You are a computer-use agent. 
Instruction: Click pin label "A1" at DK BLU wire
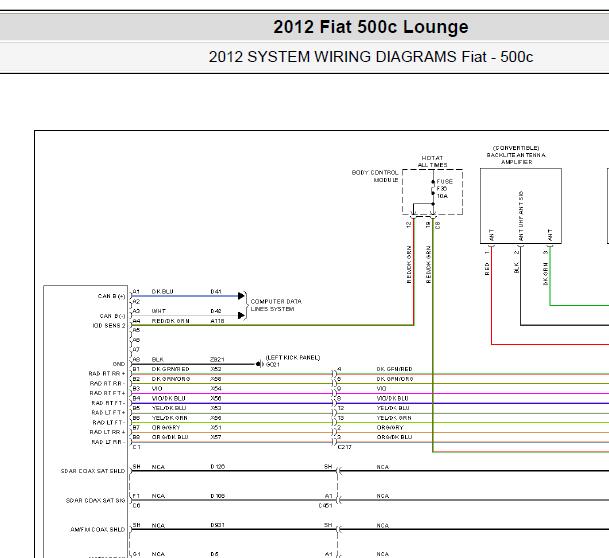136,292
